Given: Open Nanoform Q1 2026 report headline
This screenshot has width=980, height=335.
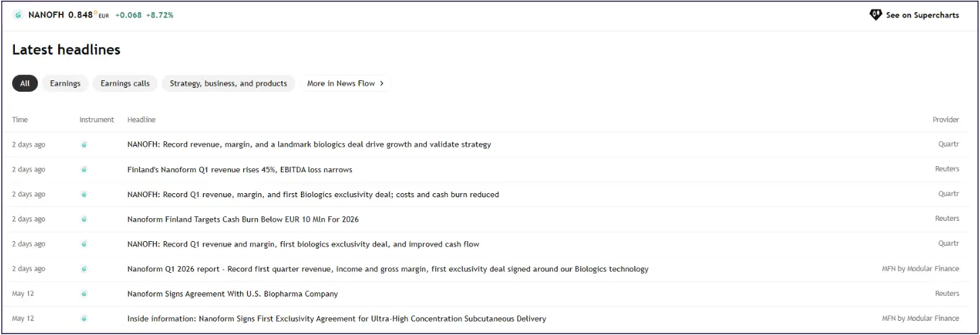Looking at the screenshot, I should pyautogui.click(x=388, y=269).
